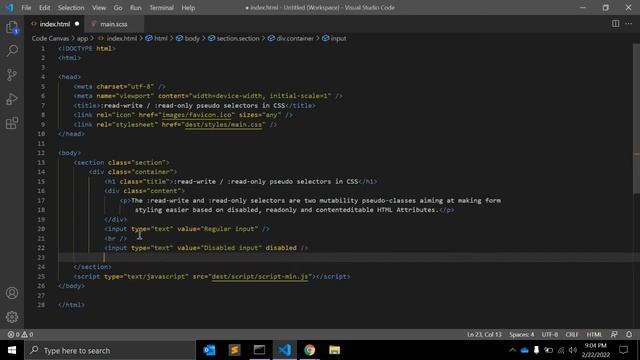The height and width of the screenshot is (360, 640).
Task: Click the feedback icon in status bar
Action: pos(614,334)
